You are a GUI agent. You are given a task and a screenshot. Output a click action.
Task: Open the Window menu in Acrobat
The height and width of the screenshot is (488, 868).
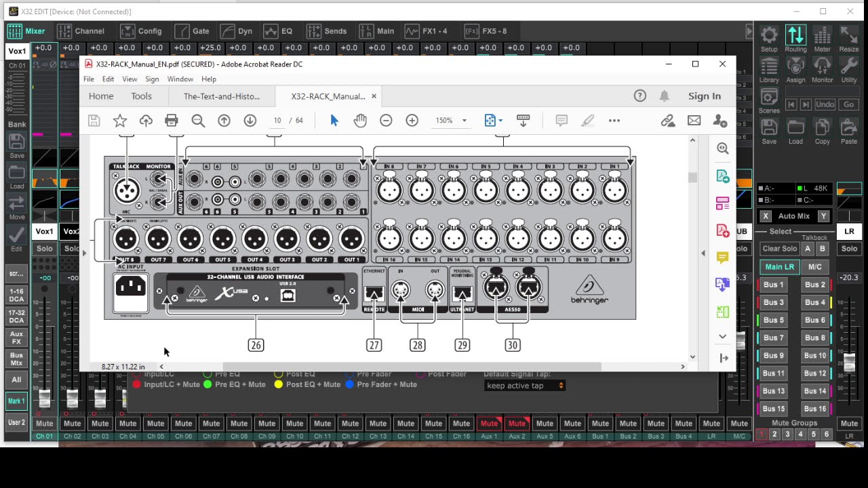click(180, 79)
